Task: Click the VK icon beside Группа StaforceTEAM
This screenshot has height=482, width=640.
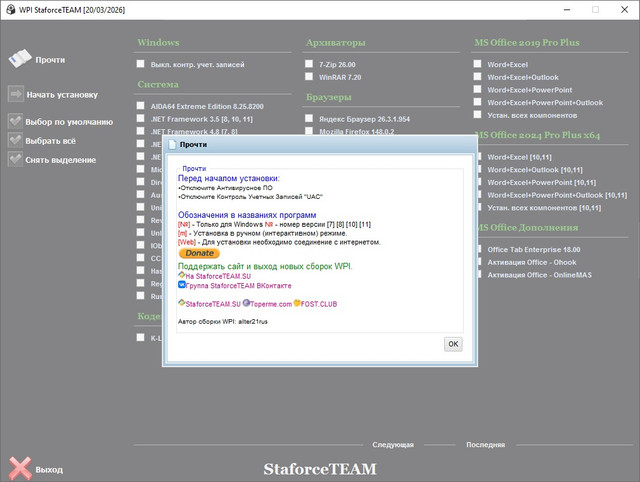Action: pyautogui.click(x=182, y=284)
